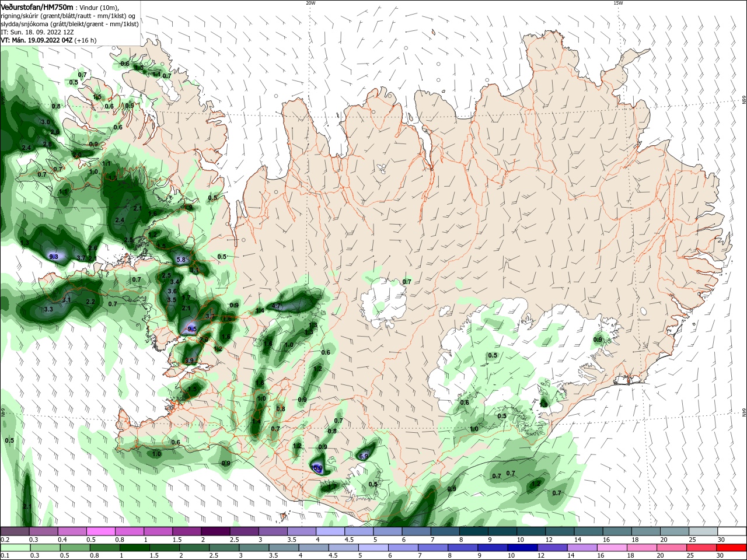Click the 4.7 precipitation value on the map
The height and width of the screenshot is (560, 747).
(x=277, y=306)
